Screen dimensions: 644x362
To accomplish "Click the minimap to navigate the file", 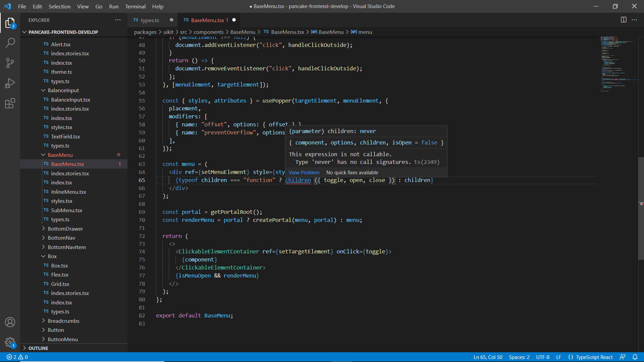I will point(618,67).
